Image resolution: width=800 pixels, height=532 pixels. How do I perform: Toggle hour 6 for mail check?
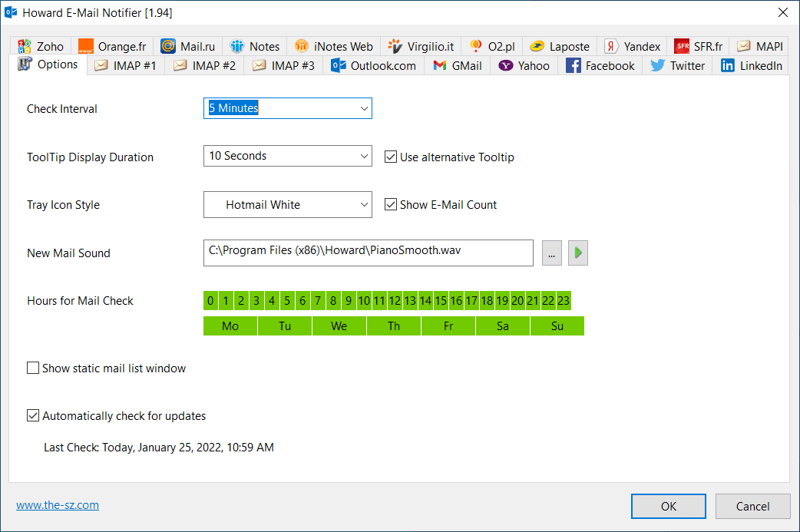click(302, 300)
